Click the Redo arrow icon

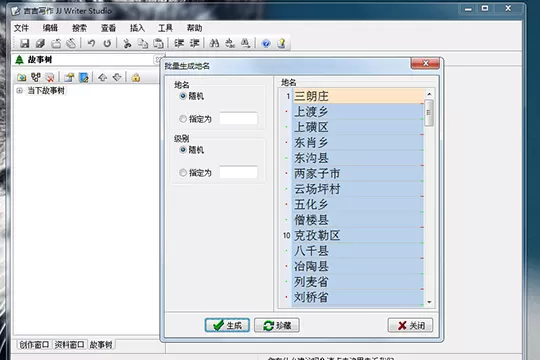pos(107,43)
